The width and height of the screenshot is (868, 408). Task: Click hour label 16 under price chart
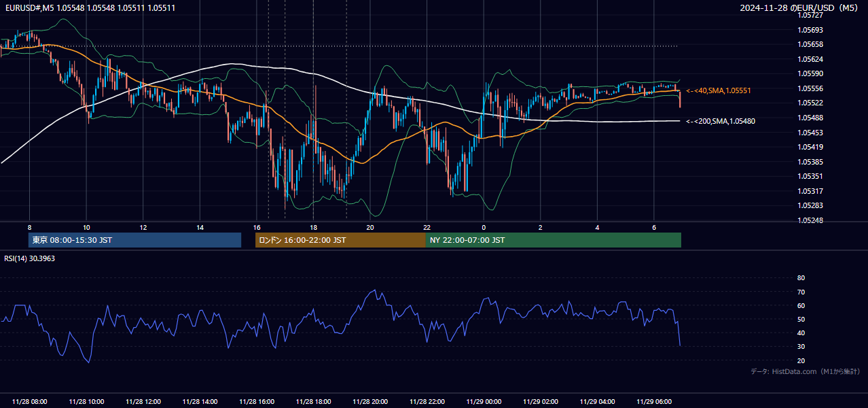(x=257, y=227)
